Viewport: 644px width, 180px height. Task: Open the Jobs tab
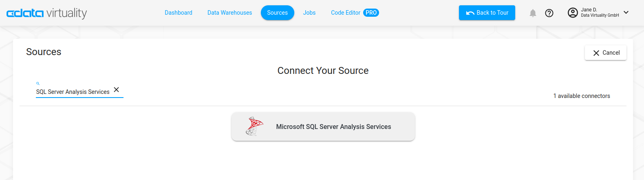click(x=309, y=13)
